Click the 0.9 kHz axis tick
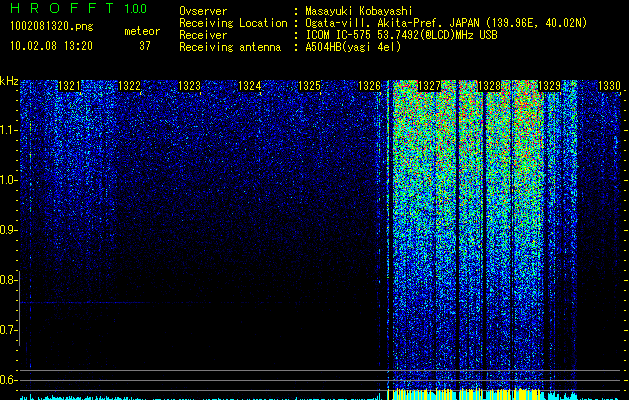 [8, 230]
